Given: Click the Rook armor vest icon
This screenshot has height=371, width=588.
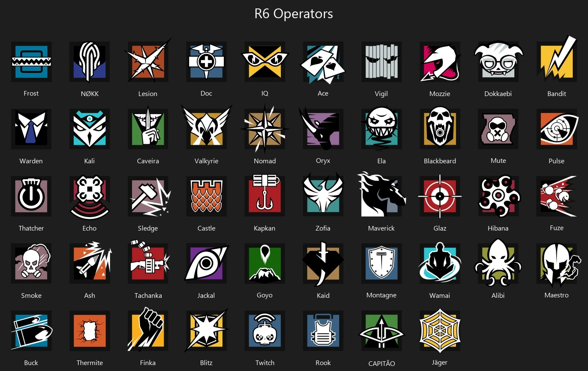Looking at the screenshot, I should (323, 331).
